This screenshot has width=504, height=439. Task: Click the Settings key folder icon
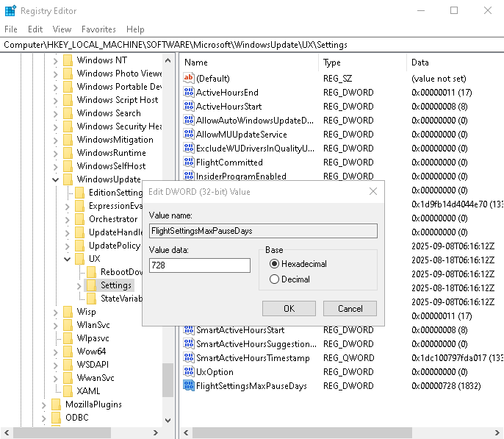[92, 285]
